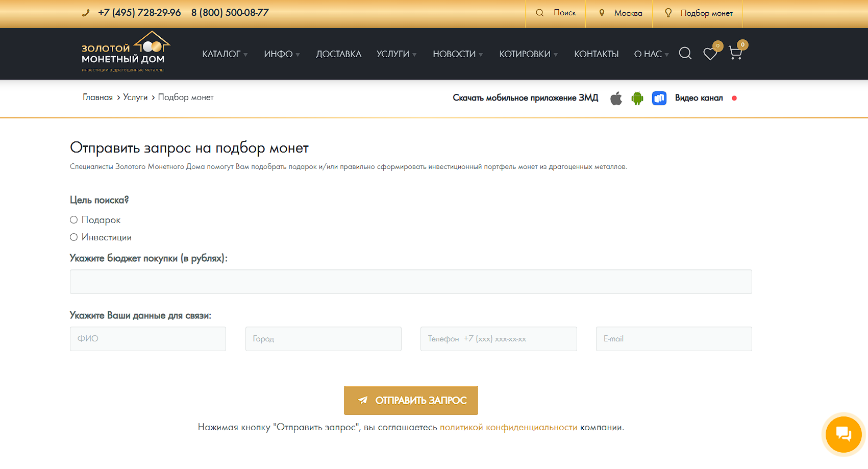Image resolution: width=868 pixels, height=469 pixels.
Task: Expand the КАТАЛОГ dropdown menu
Action: pos(225,54)
